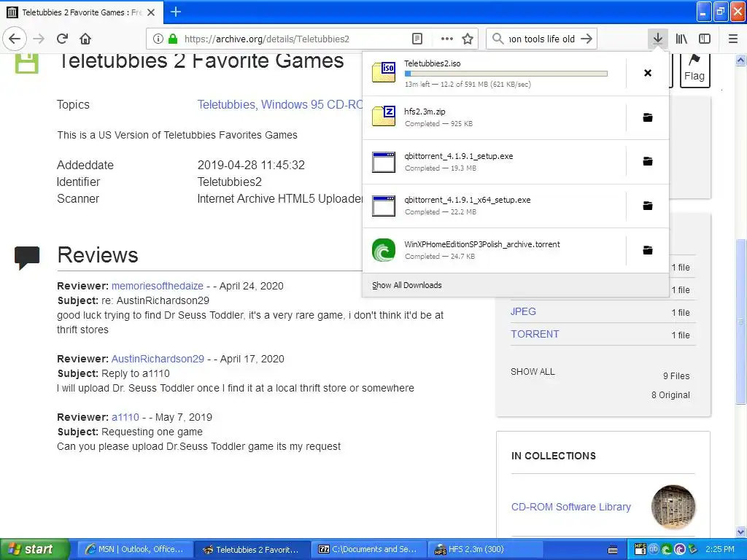Screen dimensions: 747x560
Task: Click Show All Downloads
Action: click(407, 285)
